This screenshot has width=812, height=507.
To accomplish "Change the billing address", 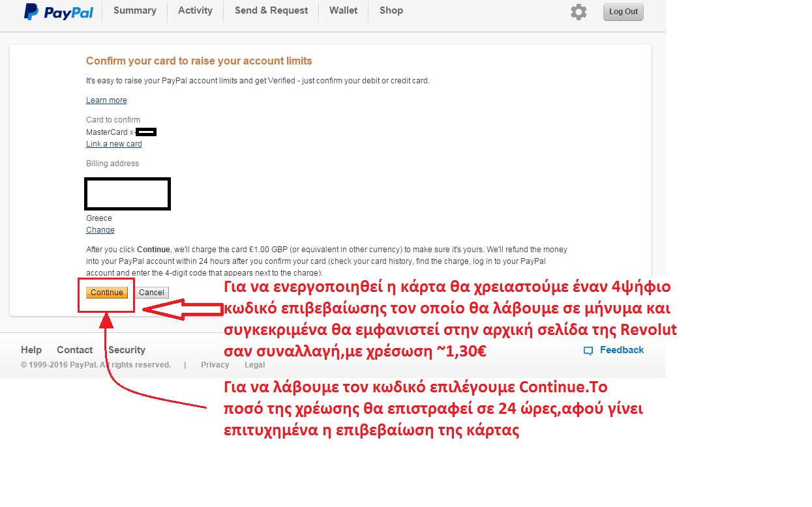I will (x=100, y=230).
